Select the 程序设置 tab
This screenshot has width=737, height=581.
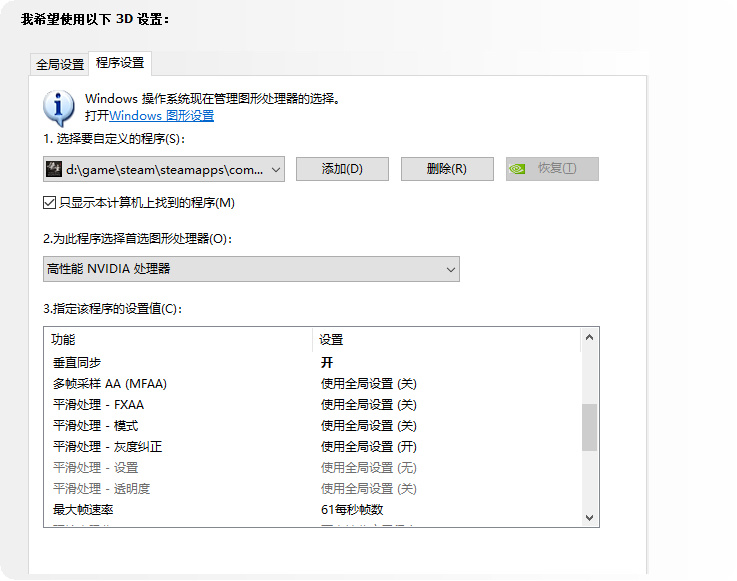coord(120,63)
